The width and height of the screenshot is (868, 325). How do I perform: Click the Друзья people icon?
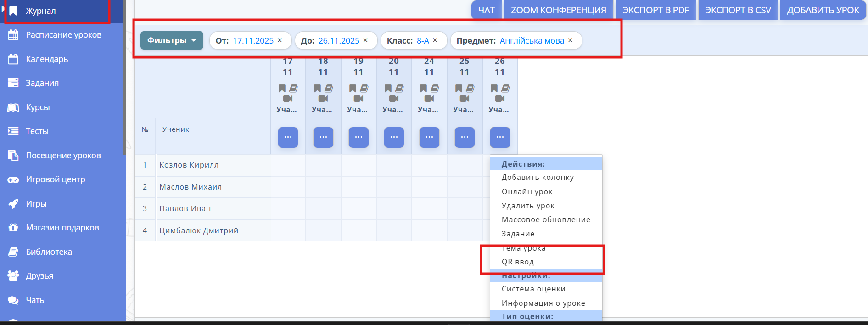[x=13, y=276]
